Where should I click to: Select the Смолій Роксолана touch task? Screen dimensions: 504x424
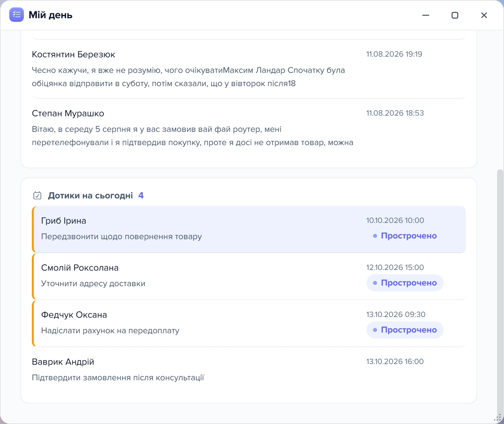tap(249, 276)
